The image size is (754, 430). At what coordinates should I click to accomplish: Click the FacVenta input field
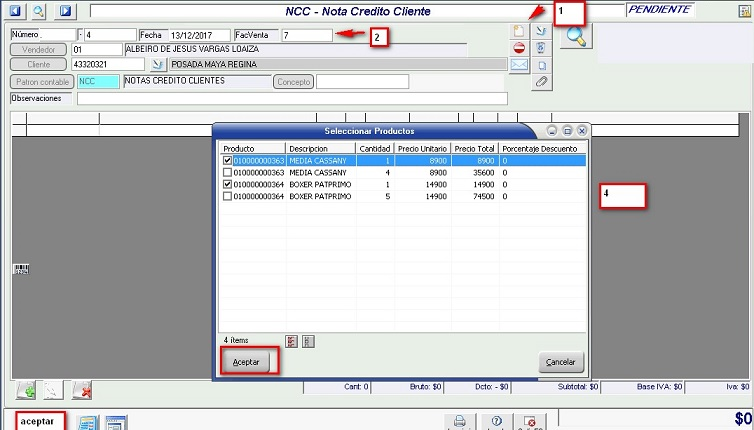tap(306, 35)
